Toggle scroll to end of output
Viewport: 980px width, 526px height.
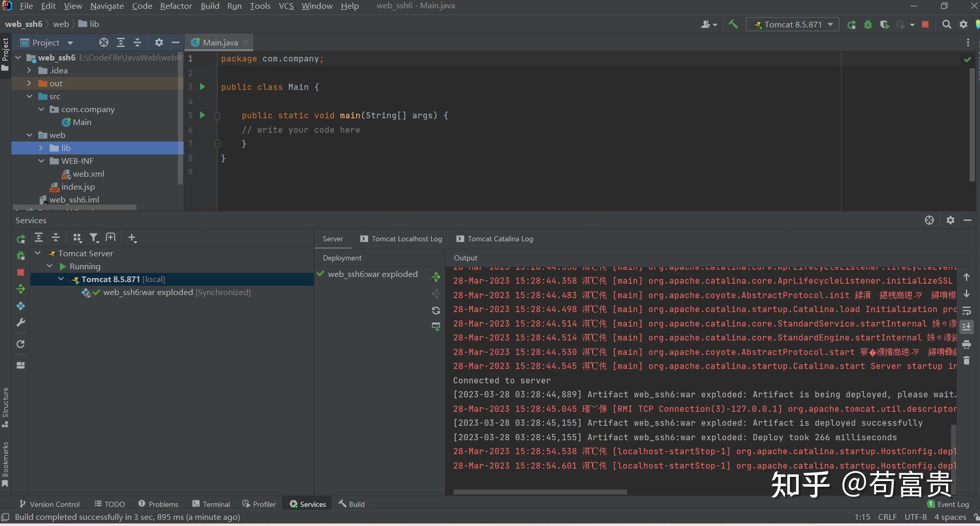967,327
